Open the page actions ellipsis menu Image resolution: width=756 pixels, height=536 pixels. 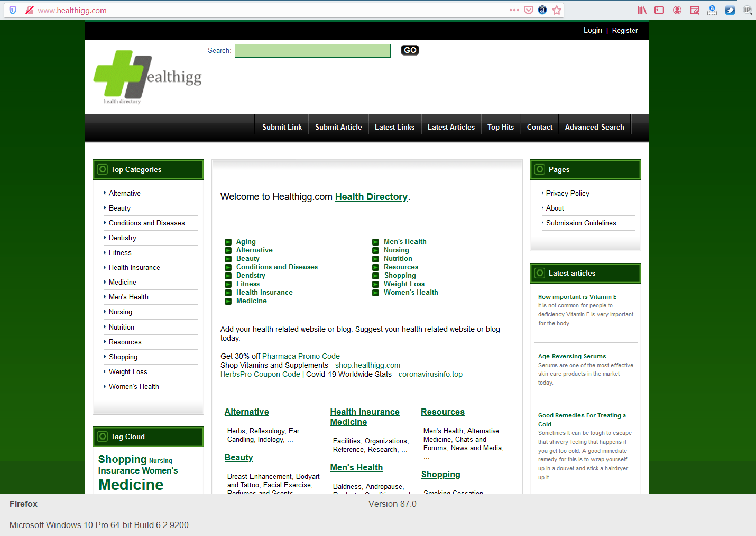[x=514, y=10]
